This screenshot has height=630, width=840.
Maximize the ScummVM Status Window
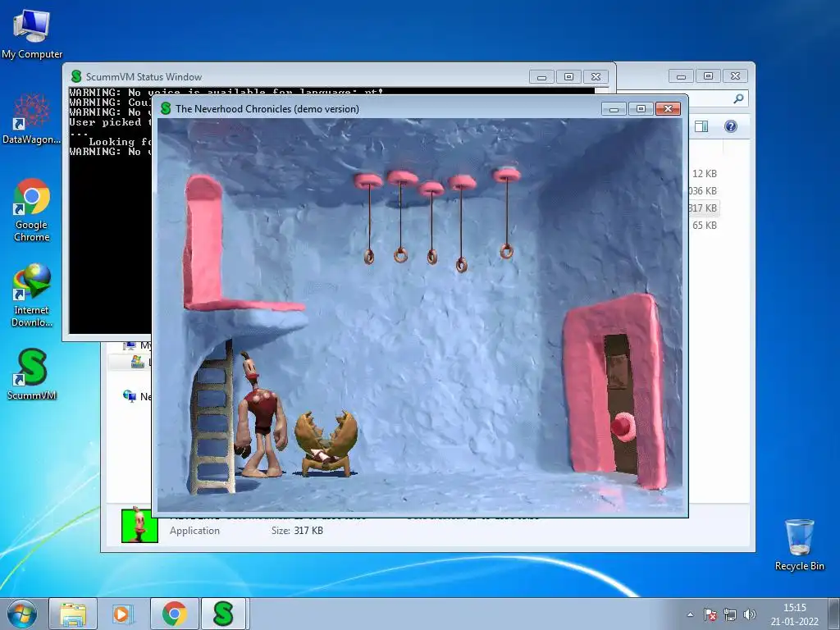coord(569,77)
